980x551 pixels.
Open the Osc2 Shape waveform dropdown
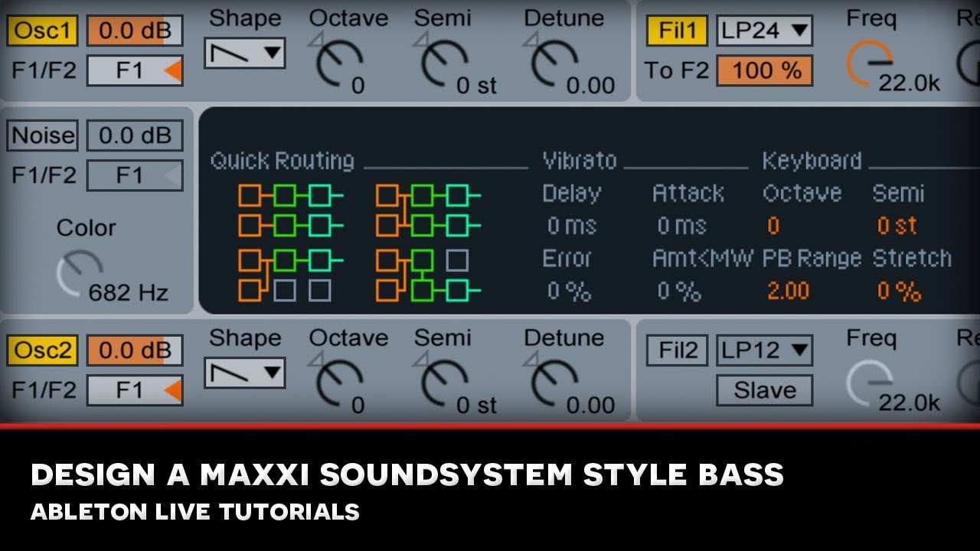(x=244, y=373)
